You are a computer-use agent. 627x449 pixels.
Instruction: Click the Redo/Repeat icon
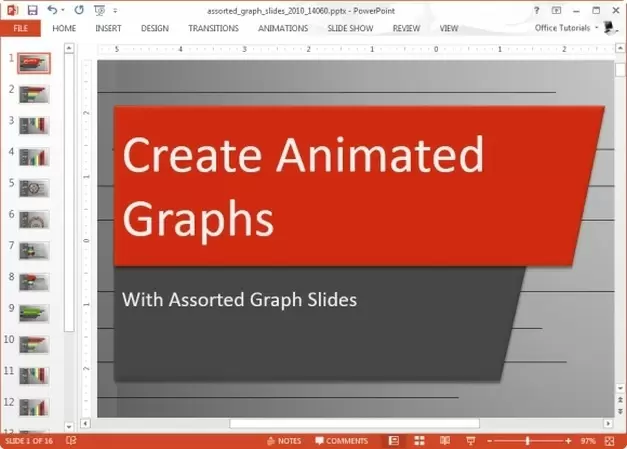(79, 10)
